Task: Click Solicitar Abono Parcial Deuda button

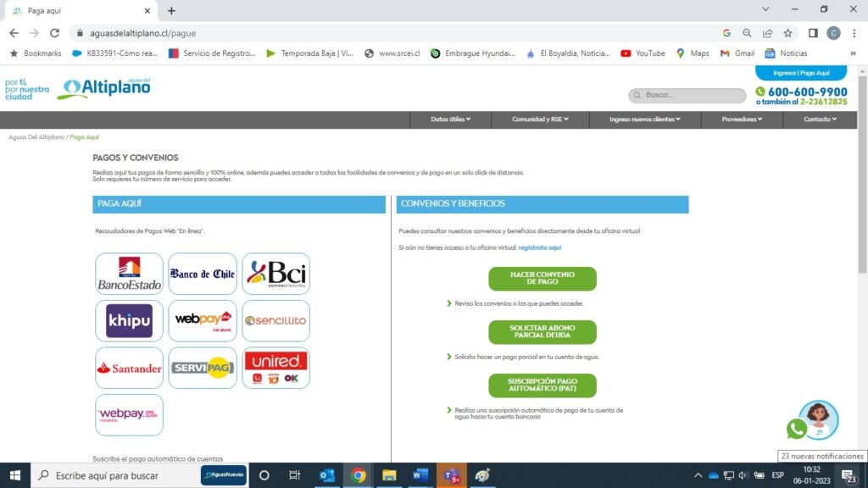Action: (542, 332)
